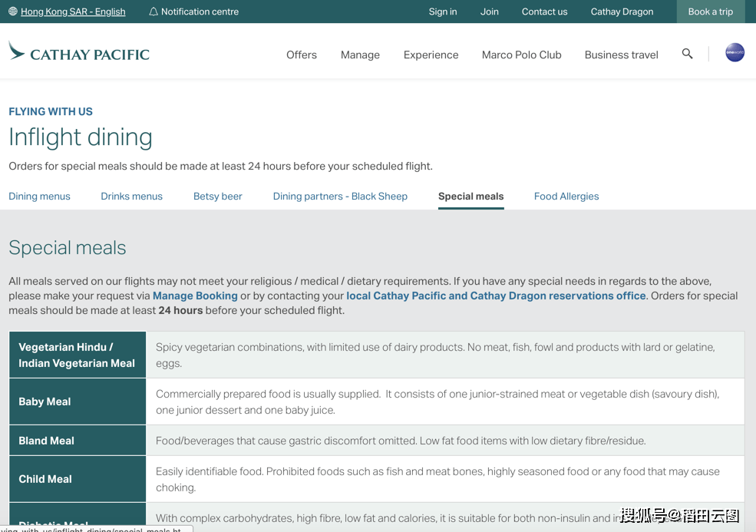This screenshot has width=756, height=532.
Task: Open the Hong Kong SAR - English selector
Action: tap(73, 12)
